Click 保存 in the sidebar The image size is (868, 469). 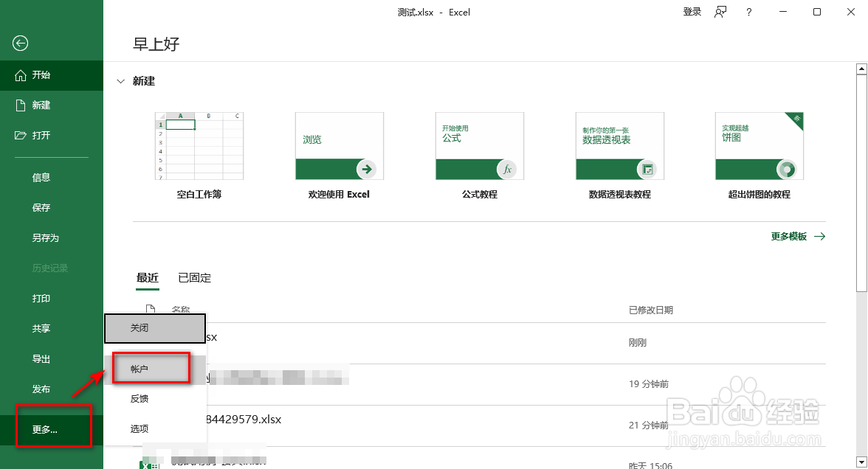[x=52, y=207]
